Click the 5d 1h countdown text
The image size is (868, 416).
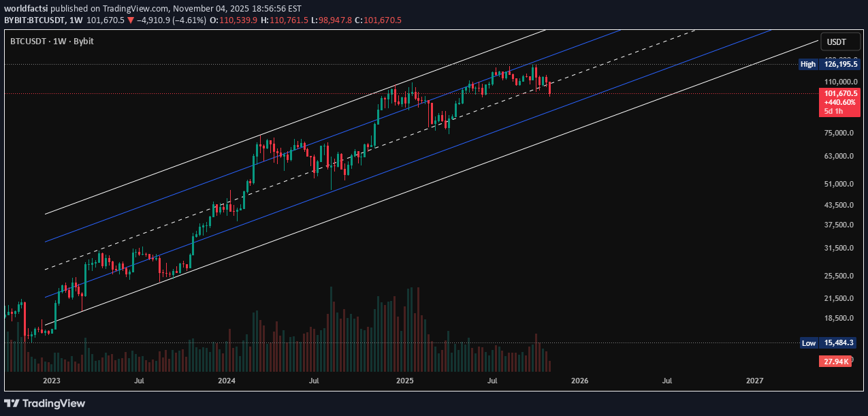click(x=835, y=110)
